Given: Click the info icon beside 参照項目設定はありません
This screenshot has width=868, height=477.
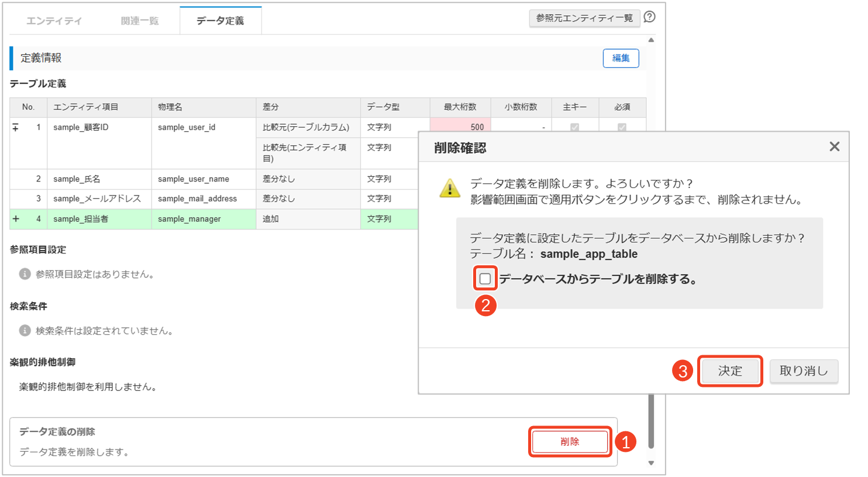Looking at the screenshot, I should (x=25, y=274).
